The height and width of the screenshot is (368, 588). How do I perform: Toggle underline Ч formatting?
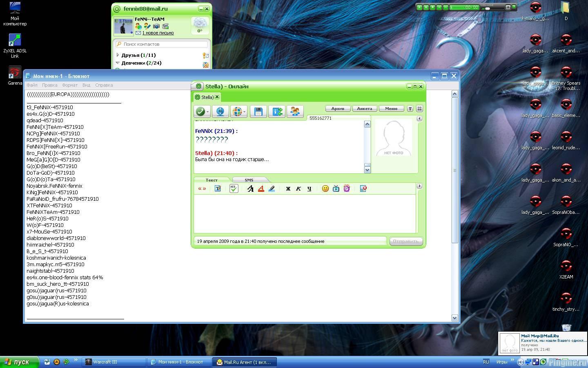[309, 188]
